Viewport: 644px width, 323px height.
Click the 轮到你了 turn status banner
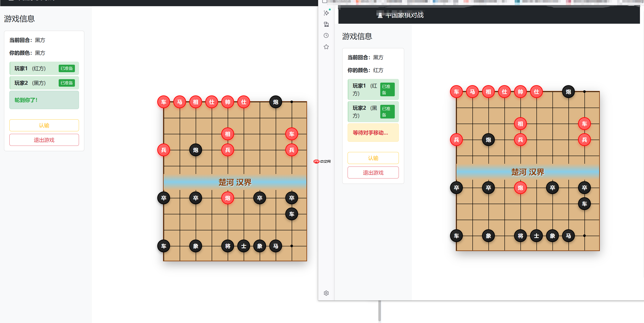click(x=44, y=100)
